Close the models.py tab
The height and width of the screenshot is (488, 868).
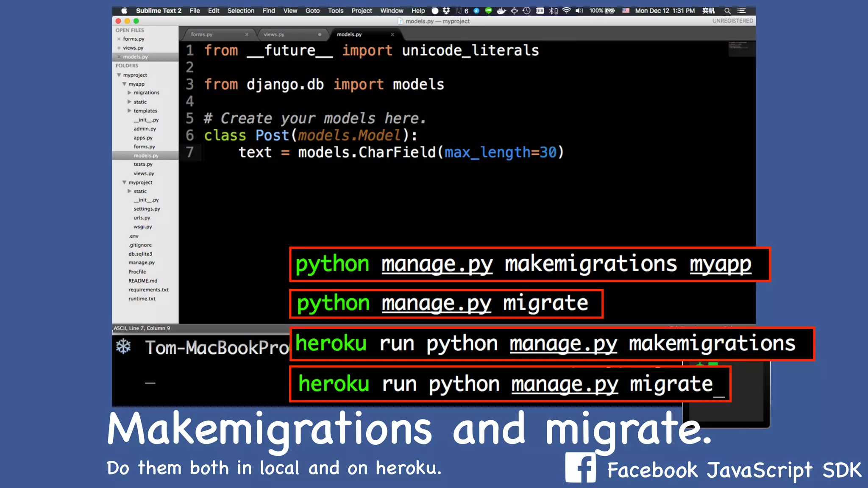392,34
